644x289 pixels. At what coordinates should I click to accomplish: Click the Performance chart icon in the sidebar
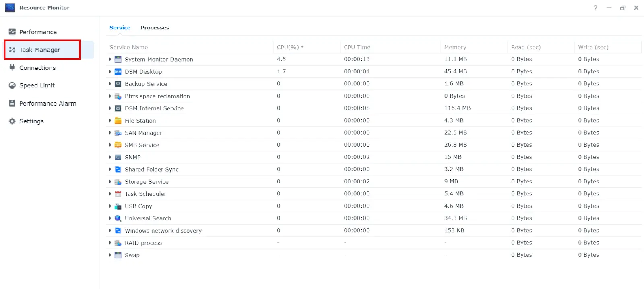(12, 32)
